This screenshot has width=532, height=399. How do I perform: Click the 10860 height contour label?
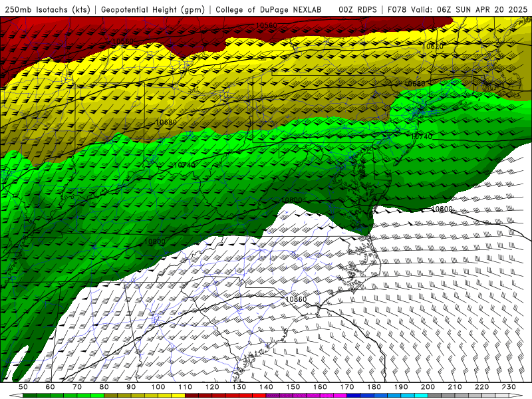(x=296, y=299)
